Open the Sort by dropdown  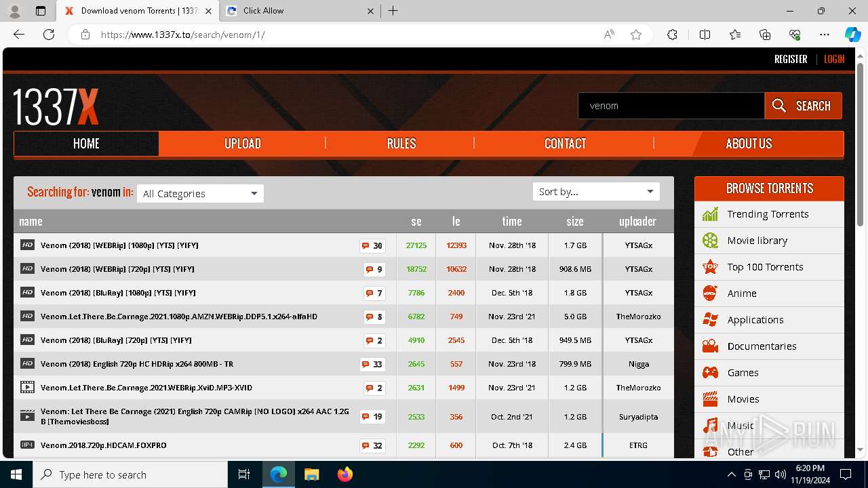pos(596,192)
